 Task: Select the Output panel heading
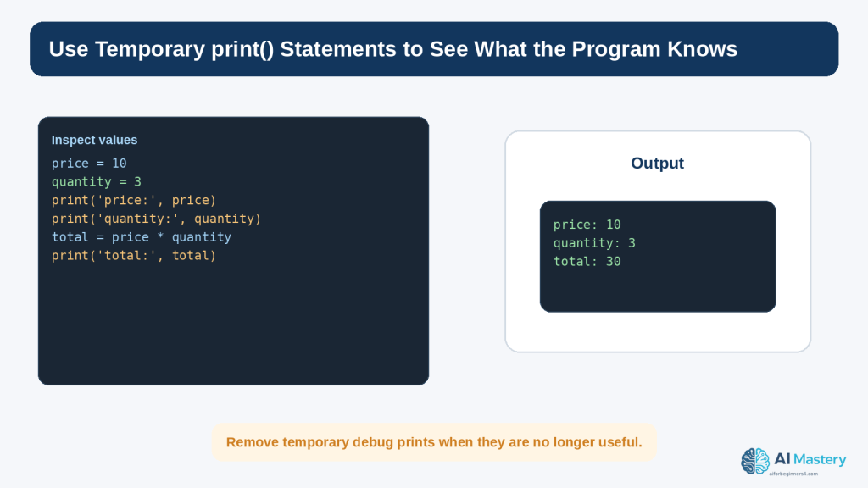[657, 164]
